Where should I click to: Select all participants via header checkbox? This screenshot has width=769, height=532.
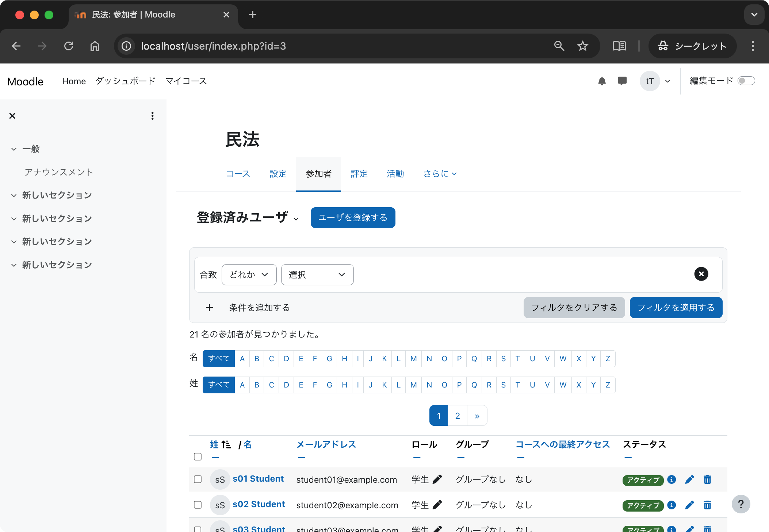198,457
